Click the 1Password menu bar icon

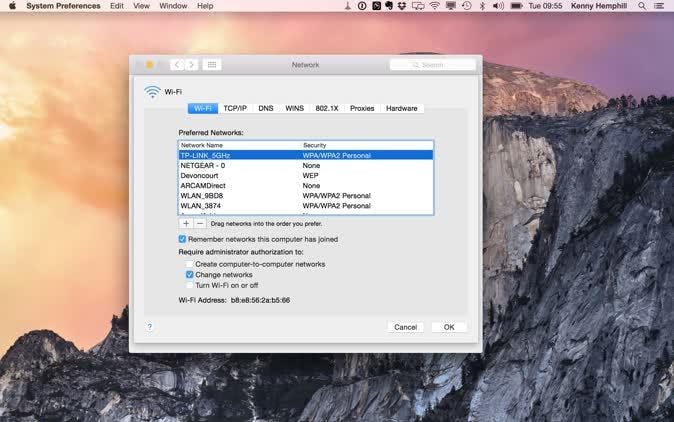pyautogui.click(x=362, y=6)
